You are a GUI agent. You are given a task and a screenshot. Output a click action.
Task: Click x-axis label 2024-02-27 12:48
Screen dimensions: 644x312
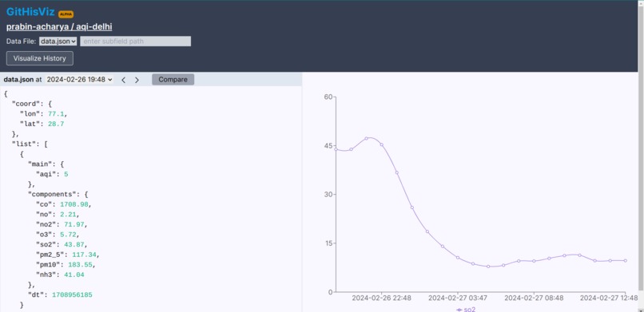(x=609, y=298)
